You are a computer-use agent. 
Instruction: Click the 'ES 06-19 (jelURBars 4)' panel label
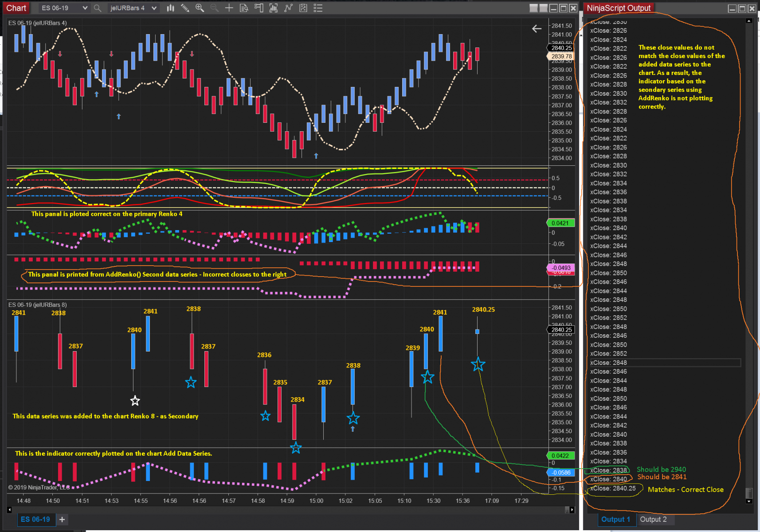(38, 23)
